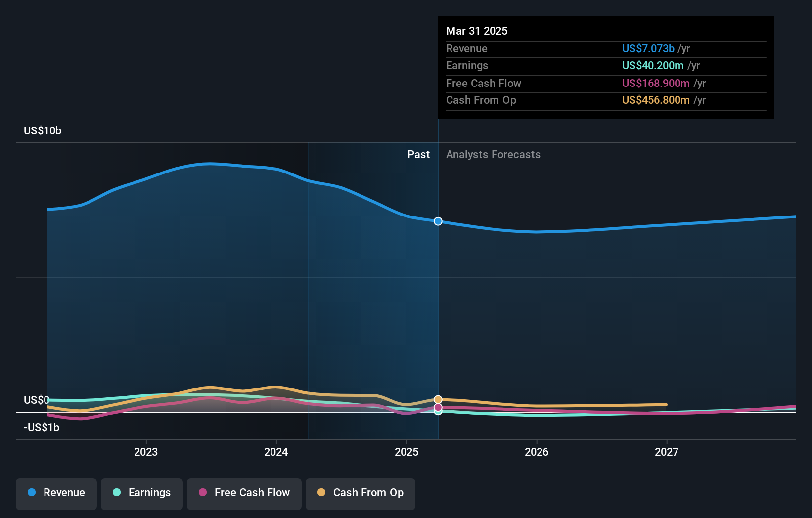Click the US$0 y-axis label
This screenshot has width=812, height=518.
click(37, 400)
